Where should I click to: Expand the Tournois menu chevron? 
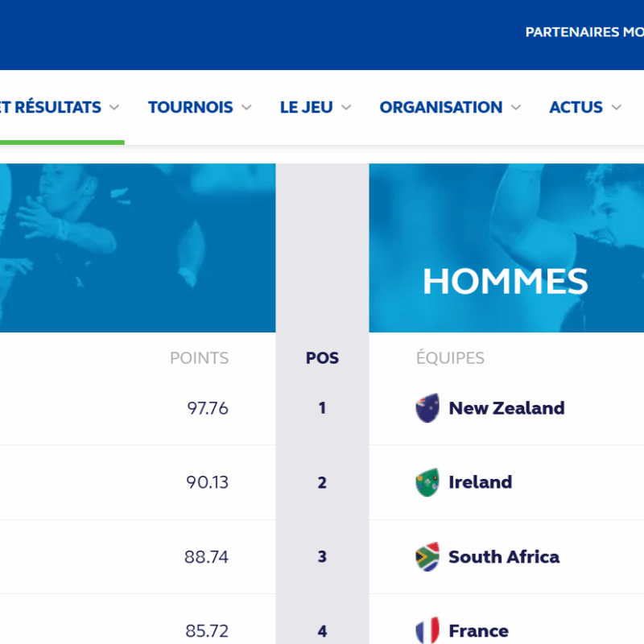(x=246, y=108)
